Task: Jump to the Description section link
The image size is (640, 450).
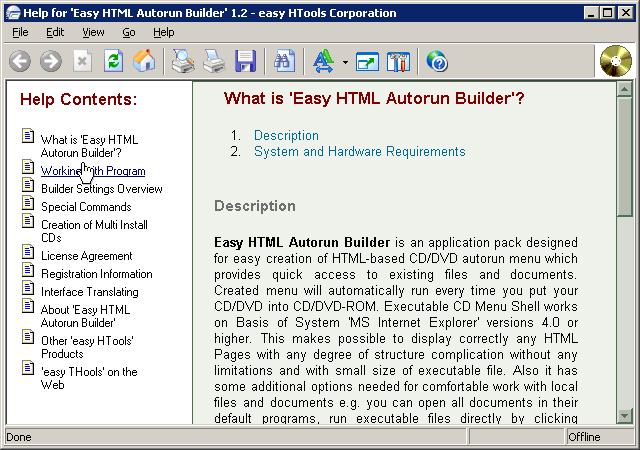Action: [286, 135]
